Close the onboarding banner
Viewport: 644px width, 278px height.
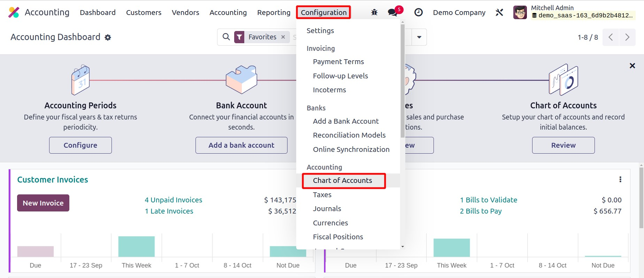click(x=632, y=66)
